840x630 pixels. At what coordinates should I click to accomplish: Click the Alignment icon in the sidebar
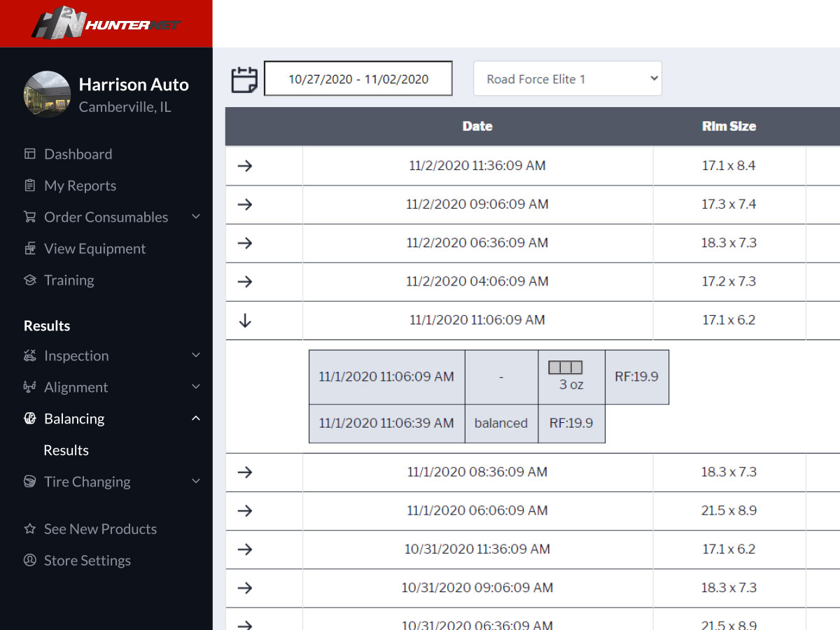tap(29, 387)
